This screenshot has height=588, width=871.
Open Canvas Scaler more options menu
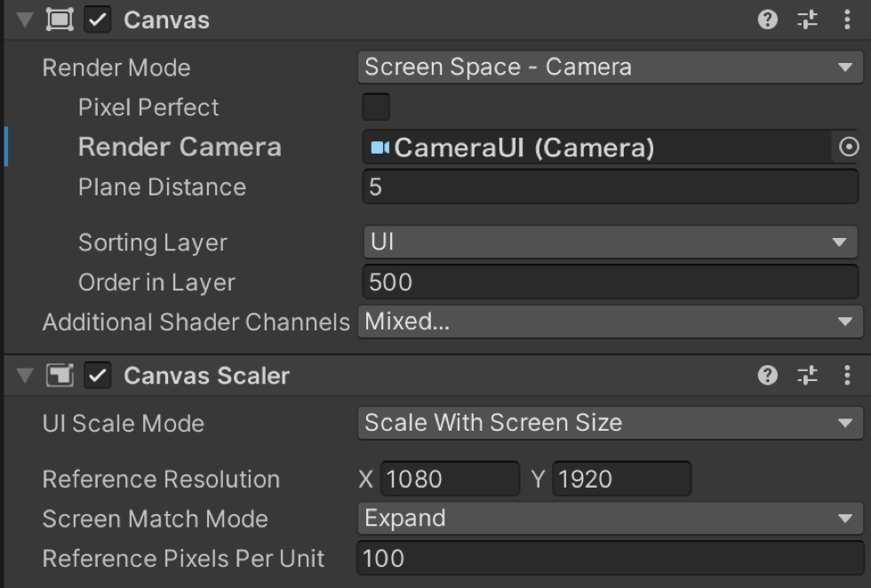pos(846,376)
